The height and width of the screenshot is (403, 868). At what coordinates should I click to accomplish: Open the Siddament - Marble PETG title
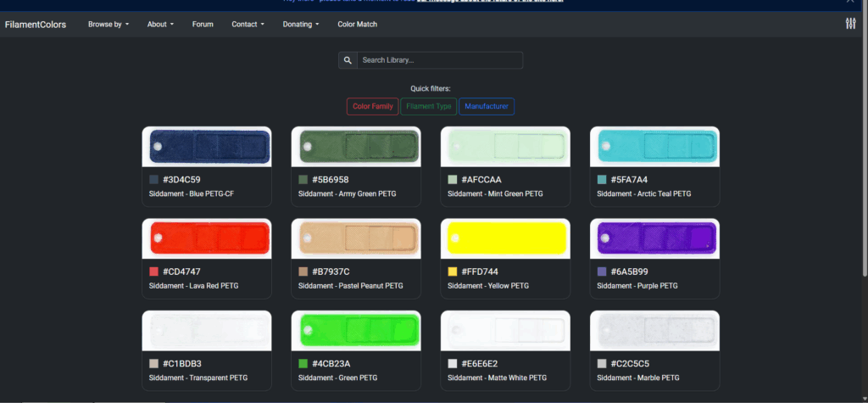638,378
